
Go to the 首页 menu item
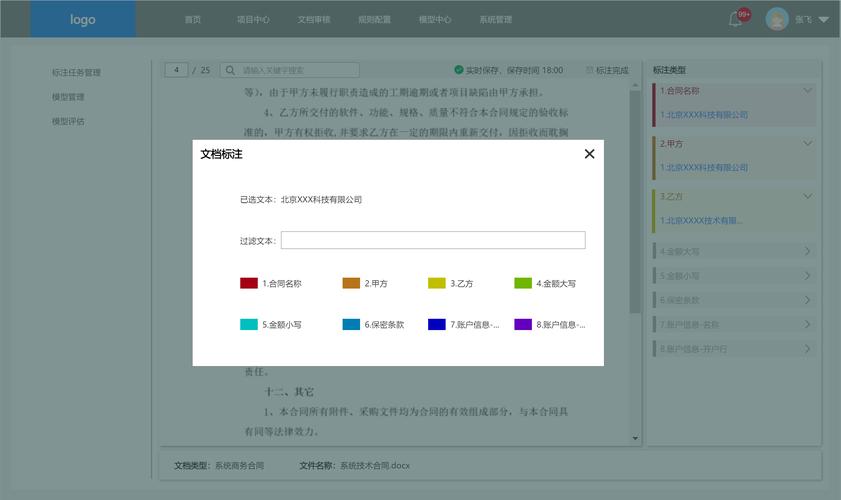[193, 20]
